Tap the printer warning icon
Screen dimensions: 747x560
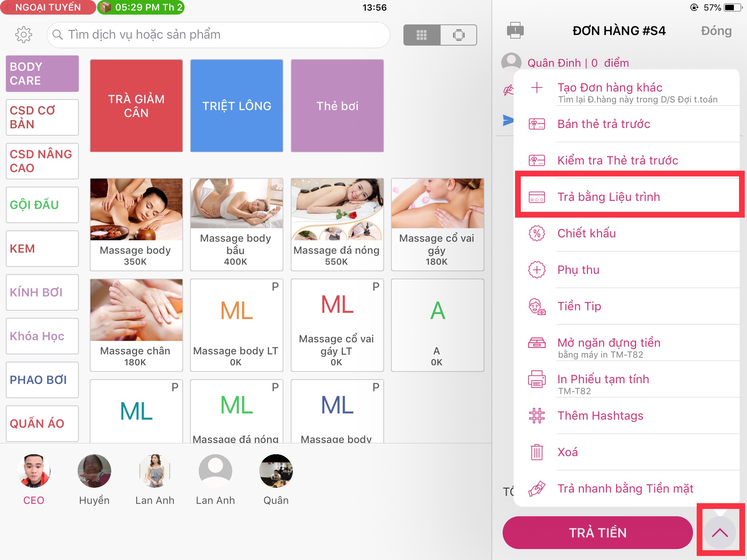coord(515,30)
